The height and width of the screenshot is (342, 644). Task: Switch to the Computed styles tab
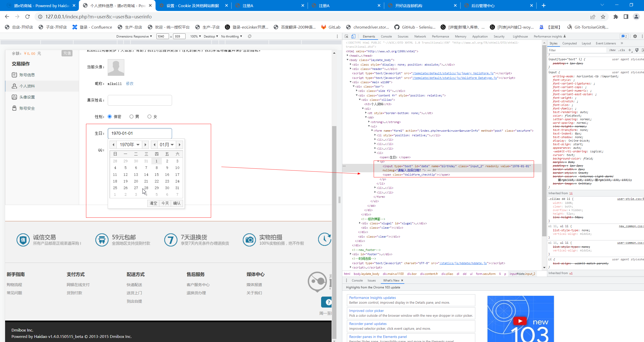click(x=569, y=43)
